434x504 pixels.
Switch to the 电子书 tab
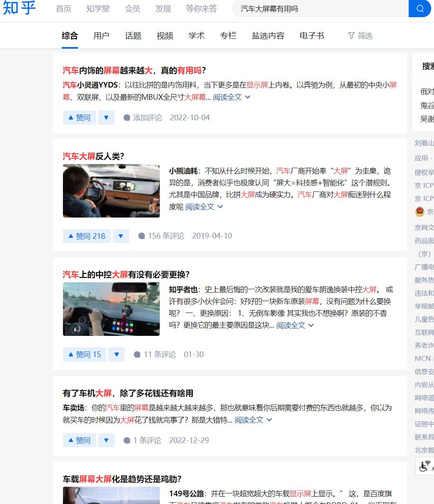coord(312,36)
